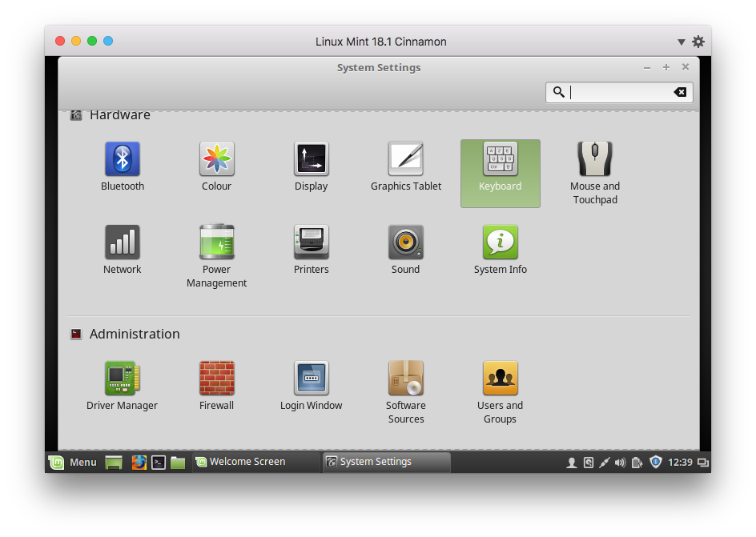Open Firewall configuration
Image resolution: width=756 pixels, height=537 pixels.
pos(216,385)
